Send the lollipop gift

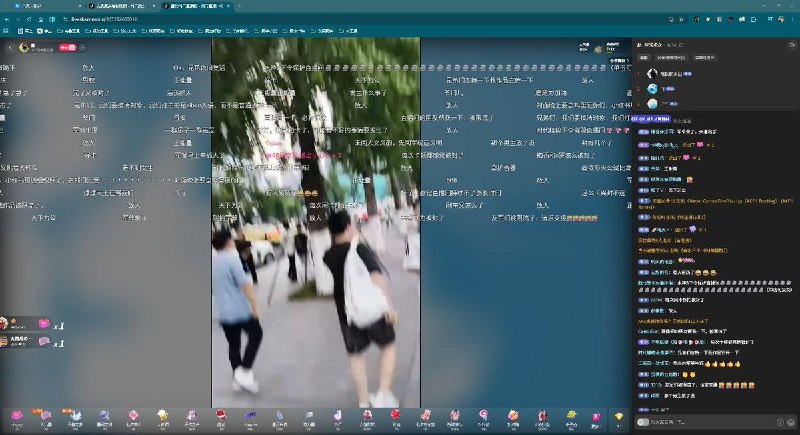(x=483, y=417)
